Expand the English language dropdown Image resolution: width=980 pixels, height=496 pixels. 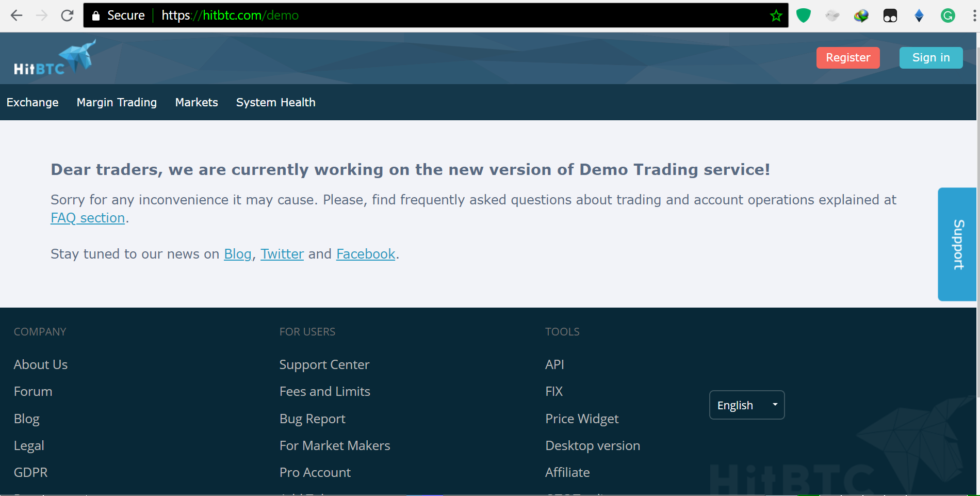pos(747,405)
